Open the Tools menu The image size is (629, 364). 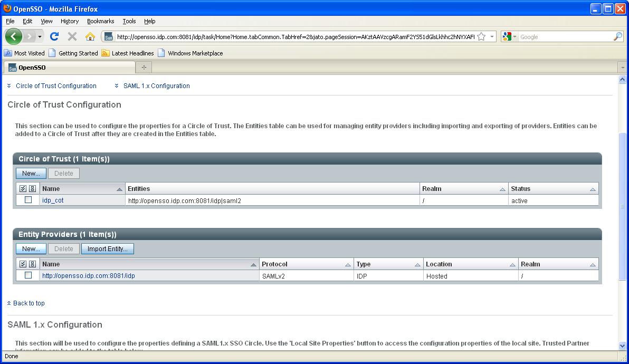[129, 21]
